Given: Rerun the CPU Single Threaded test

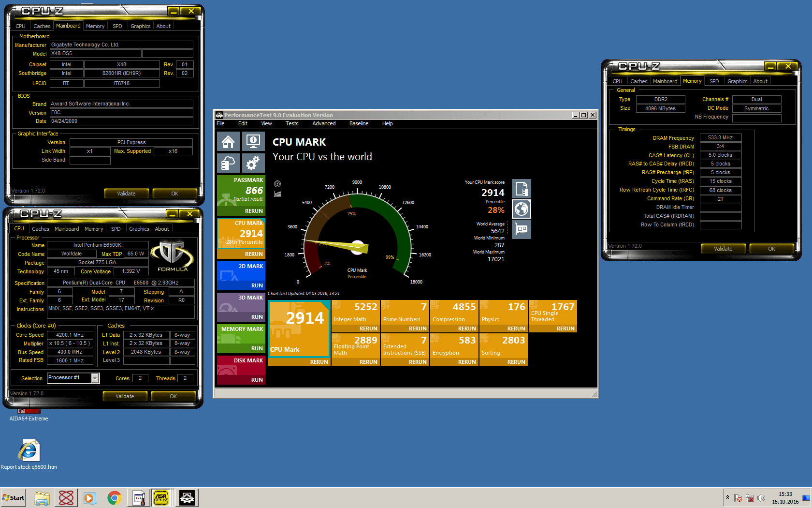Looking at the screenshot, I should 565,329.
